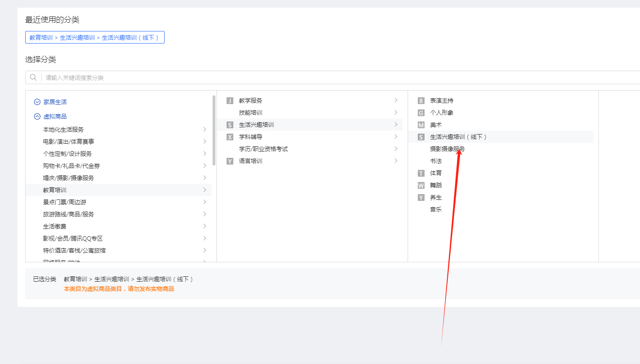Select 购物卡/礼品卡/代金券 category
This screenshot has height=364, width=640.
click(71, 166)
